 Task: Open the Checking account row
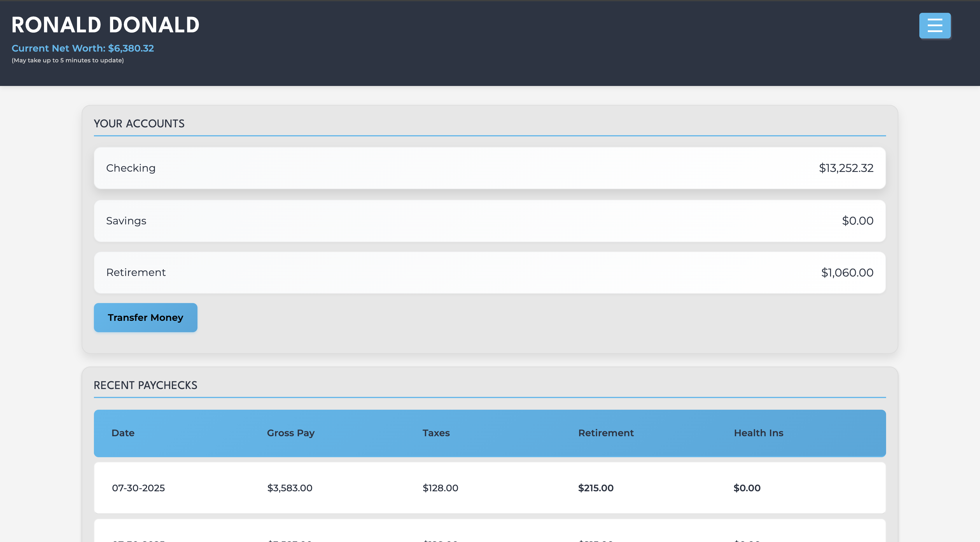click(x=490, y=168)
